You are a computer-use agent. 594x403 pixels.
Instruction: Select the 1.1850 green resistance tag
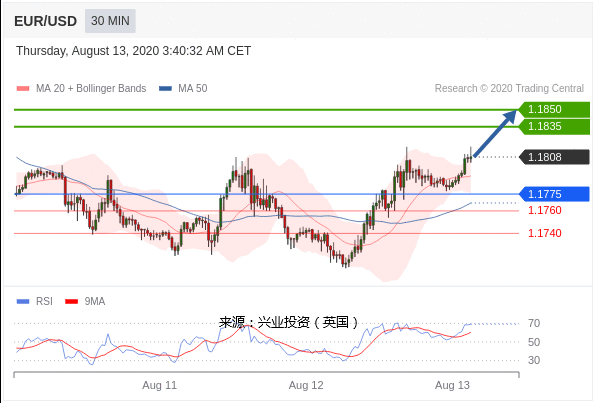coord(554,109)
